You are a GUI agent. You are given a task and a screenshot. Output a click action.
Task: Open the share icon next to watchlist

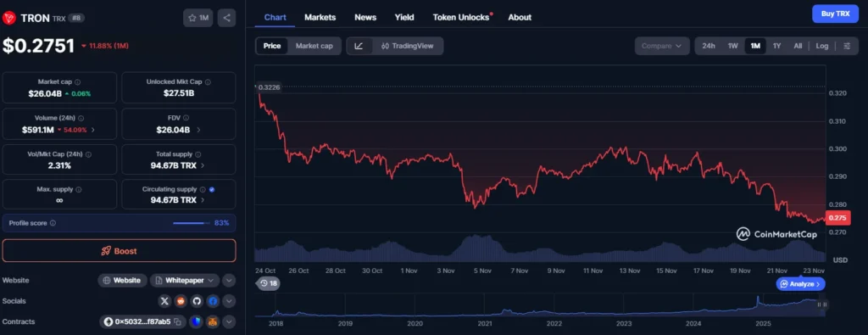pyautogui.click(x=226, y=18)
